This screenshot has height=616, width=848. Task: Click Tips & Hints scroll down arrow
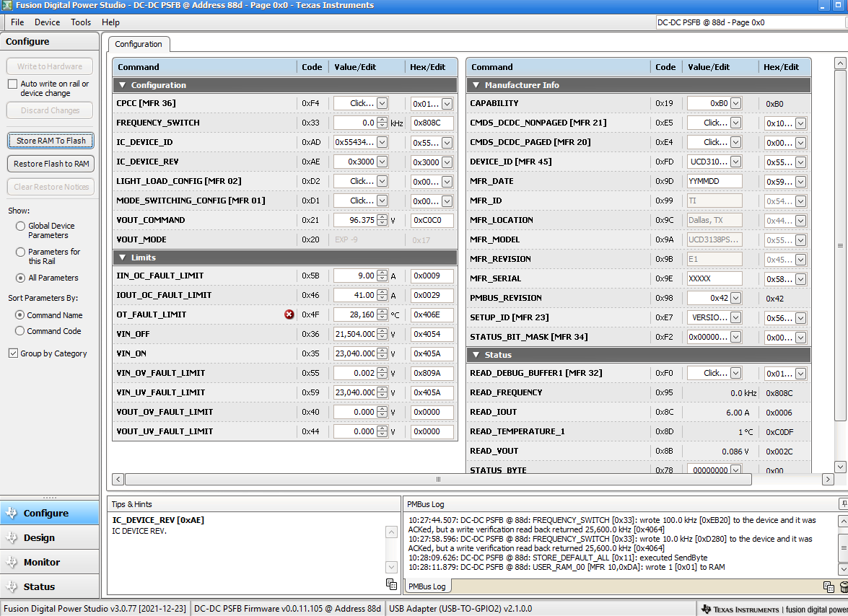pos(392,567)
